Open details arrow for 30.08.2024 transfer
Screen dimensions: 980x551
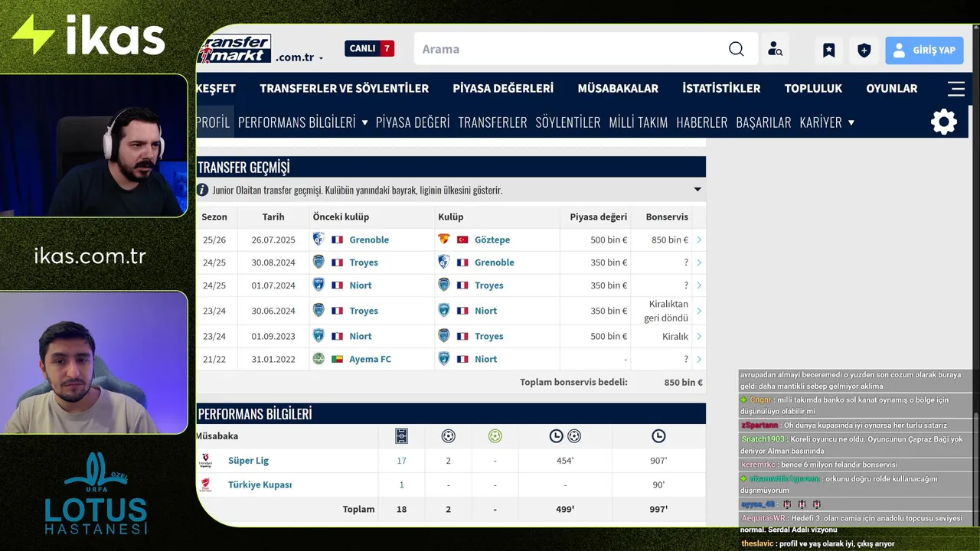(698, 262)
